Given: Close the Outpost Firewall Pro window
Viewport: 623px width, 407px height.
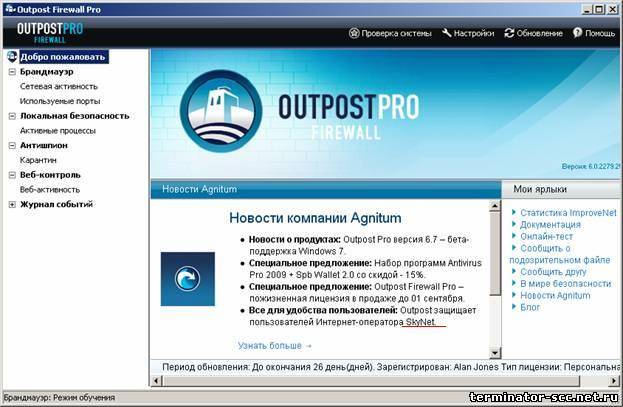Looking at the screenshot, I should click(613, 9).
